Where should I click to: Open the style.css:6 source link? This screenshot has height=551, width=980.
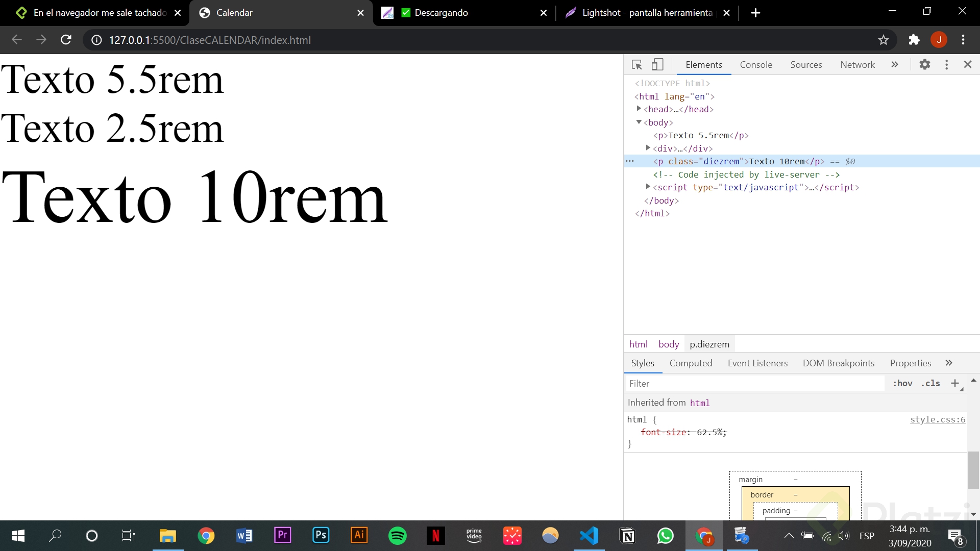pos(938,420)
